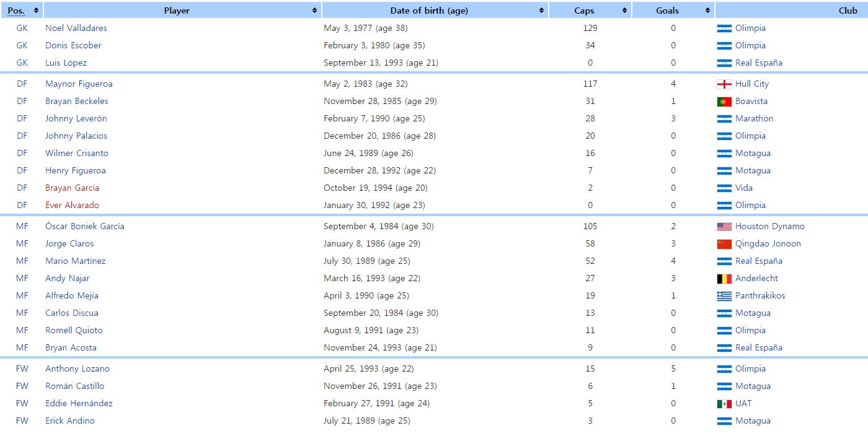
Task: Open Óscar Boniek García's player link
Action: (x=84, y=226)
